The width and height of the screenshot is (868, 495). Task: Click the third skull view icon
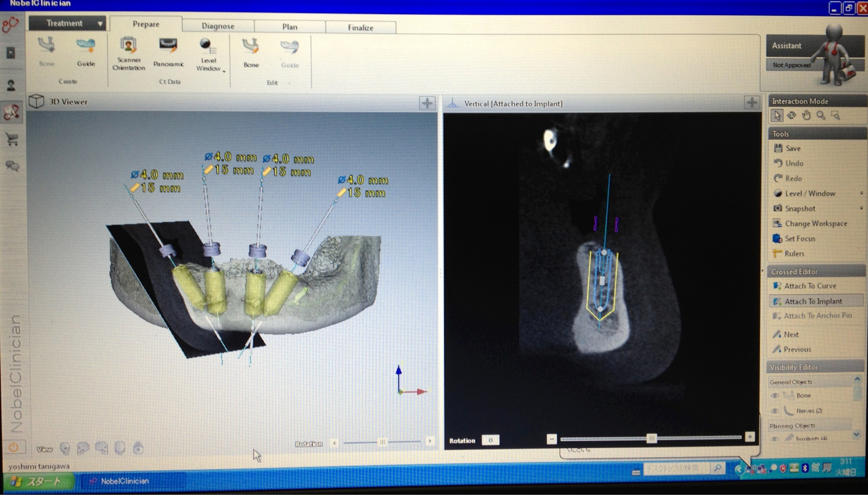(101, 448)
